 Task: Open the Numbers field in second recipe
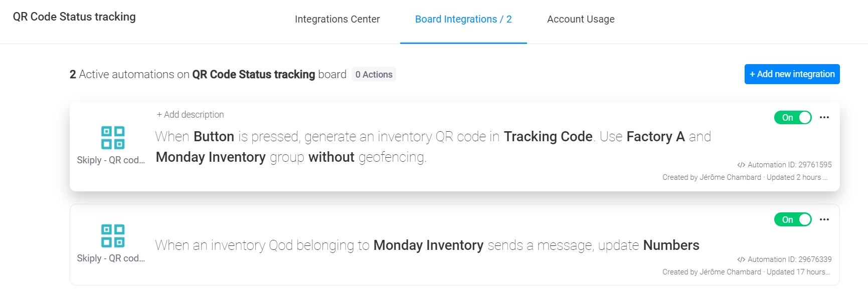tap(671, 245)
